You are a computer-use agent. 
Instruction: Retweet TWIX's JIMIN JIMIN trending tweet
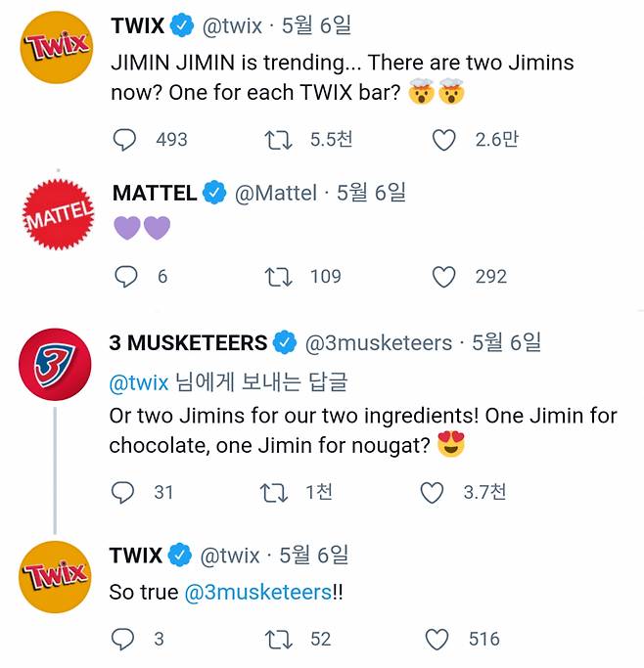[x=280, y=140]
